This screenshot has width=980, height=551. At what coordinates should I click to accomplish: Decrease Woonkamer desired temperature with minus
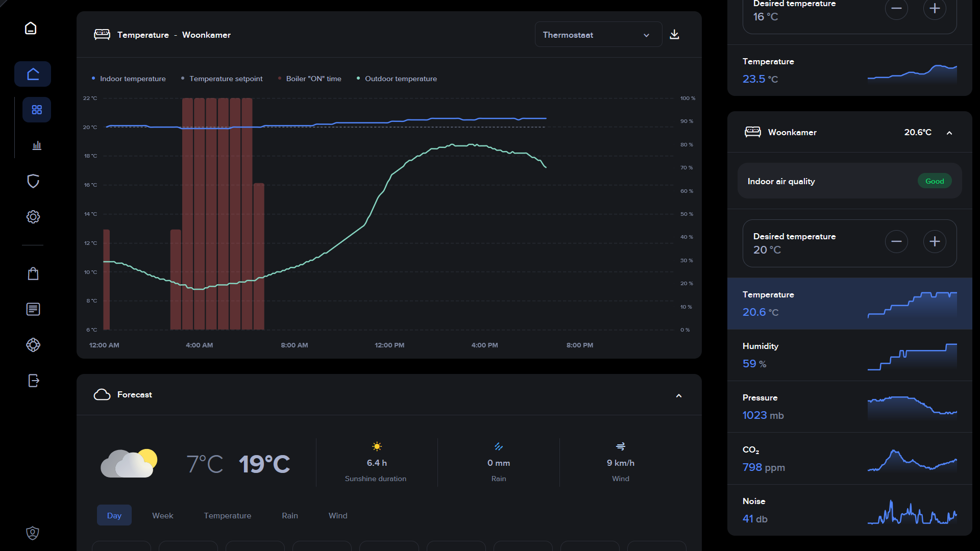896,241
